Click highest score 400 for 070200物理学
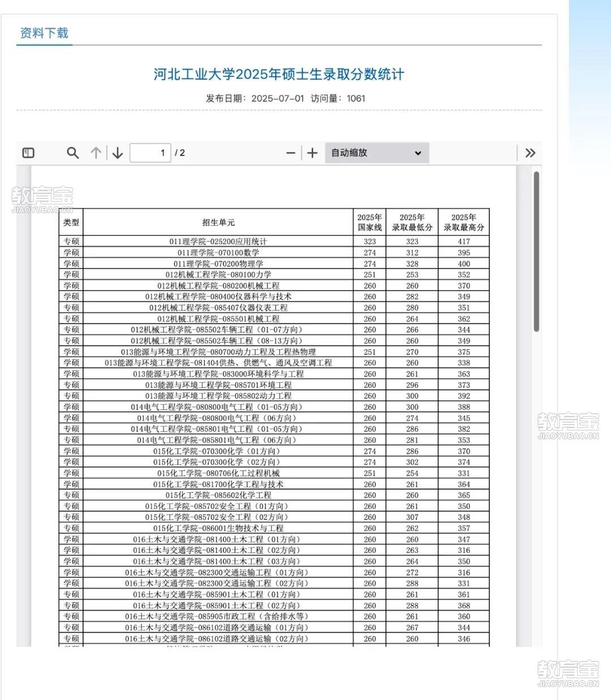Image resolution: width=611 pixels, height=700 pixels. 464,263
